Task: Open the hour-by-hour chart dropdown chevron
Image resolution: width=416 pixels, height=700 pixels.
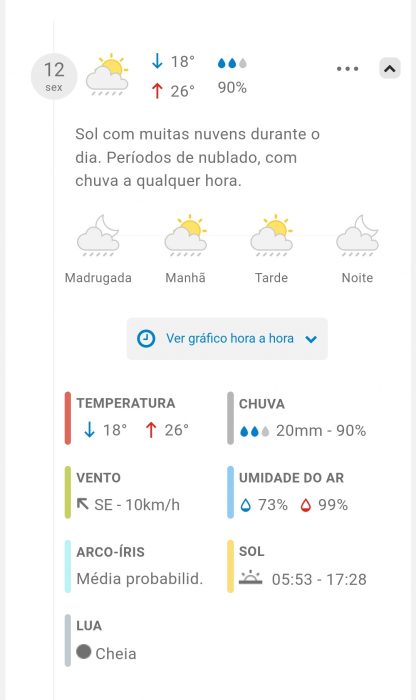Action: [x=311, y=339]
